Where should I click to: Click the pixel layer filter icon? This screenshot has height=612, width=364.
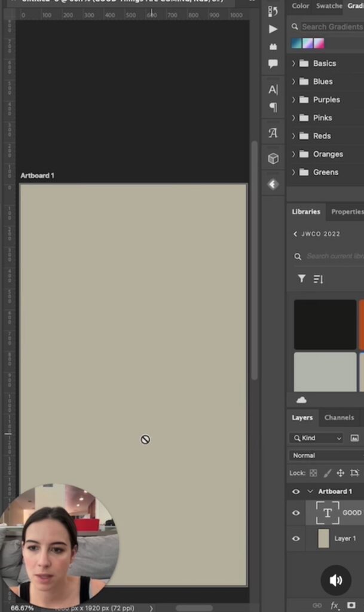click(354, 438)
